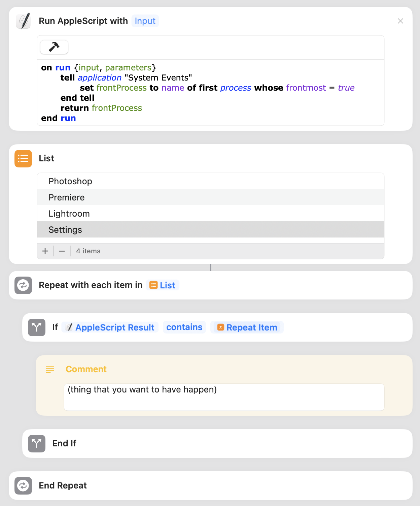420x506 pixels.
Task: Click the Comment action lines icon
Action: (x=50, y=370)
